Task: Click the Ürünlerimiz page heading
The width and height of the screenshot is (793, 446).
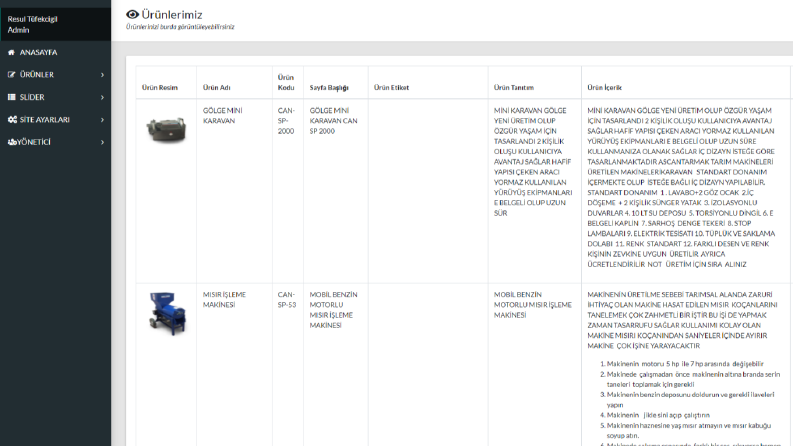Action: click(x=172, y=15)
